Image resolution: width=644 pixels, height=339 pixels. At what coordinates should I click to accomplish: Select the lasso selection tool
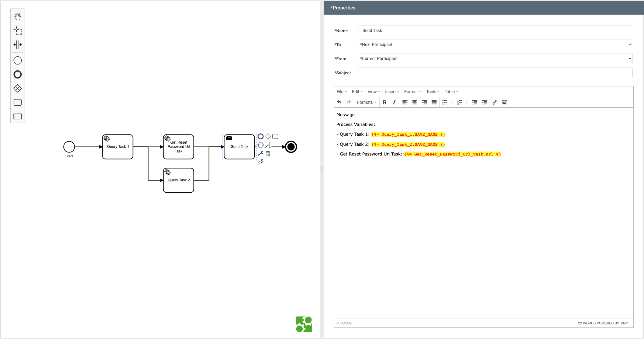[18, 30]
